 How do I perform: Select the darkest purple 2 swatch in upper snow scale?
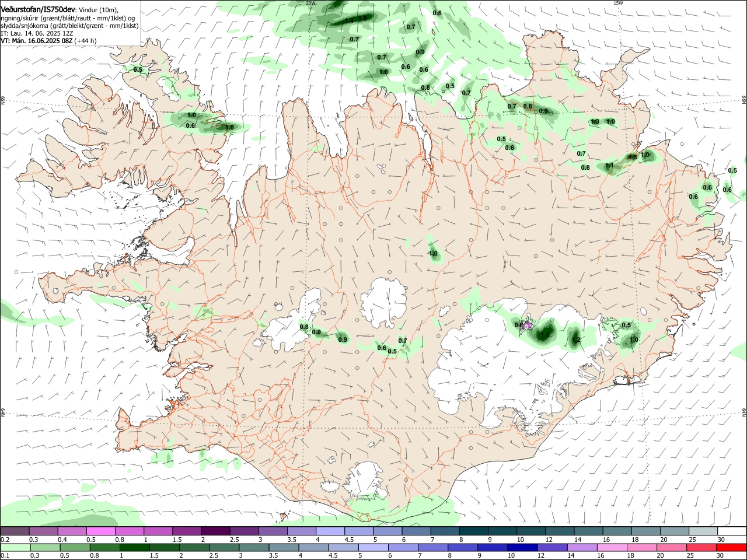point(215,531)
